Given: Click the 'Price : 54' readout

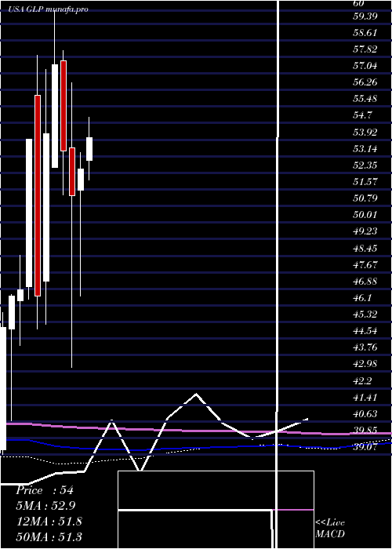Looking at the screenshot, I should (x=45, y=490).
